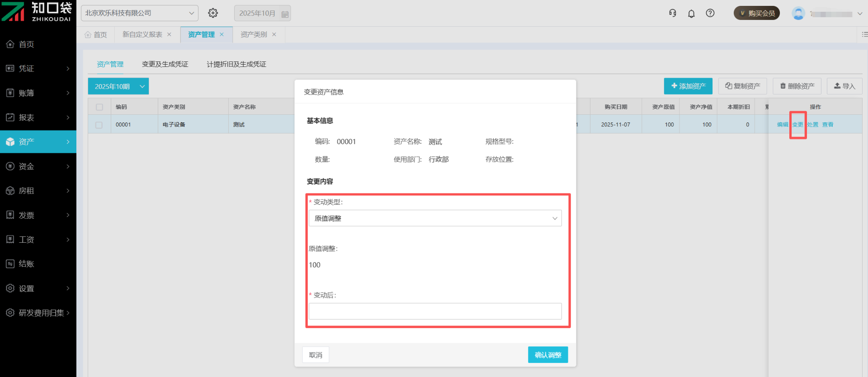Switch to the 变更及生成凭证 tab

point(165,64)
